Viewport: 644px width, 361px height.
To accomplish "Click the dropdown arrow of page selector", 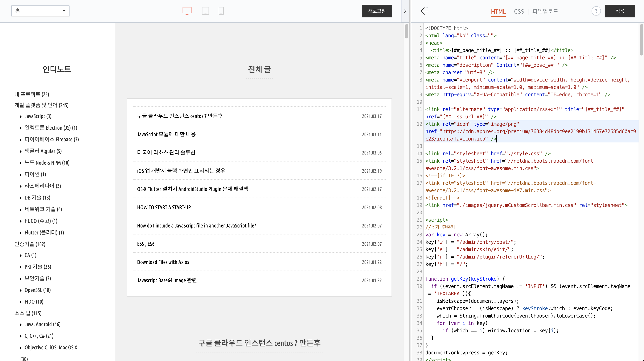I will (64, 11).
